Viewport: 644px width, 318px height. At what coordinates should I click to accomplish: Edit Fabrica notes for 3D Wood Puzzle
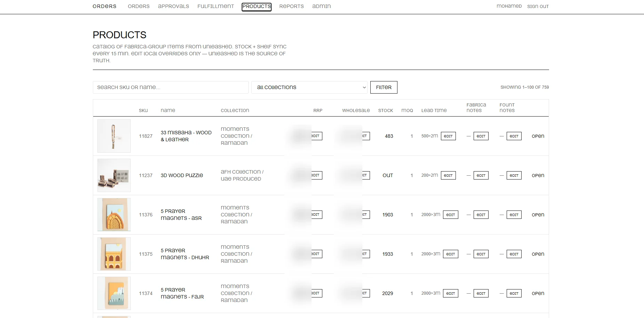pyautogui.click(x=481, y=175)
